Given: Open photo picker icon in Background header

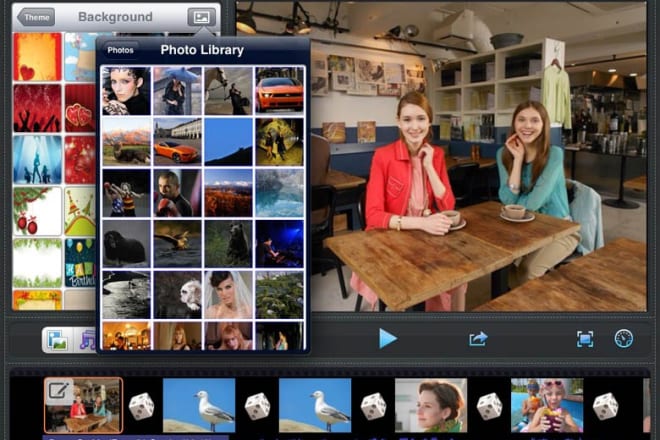Looking at the screenshot, I should [201, 17].
